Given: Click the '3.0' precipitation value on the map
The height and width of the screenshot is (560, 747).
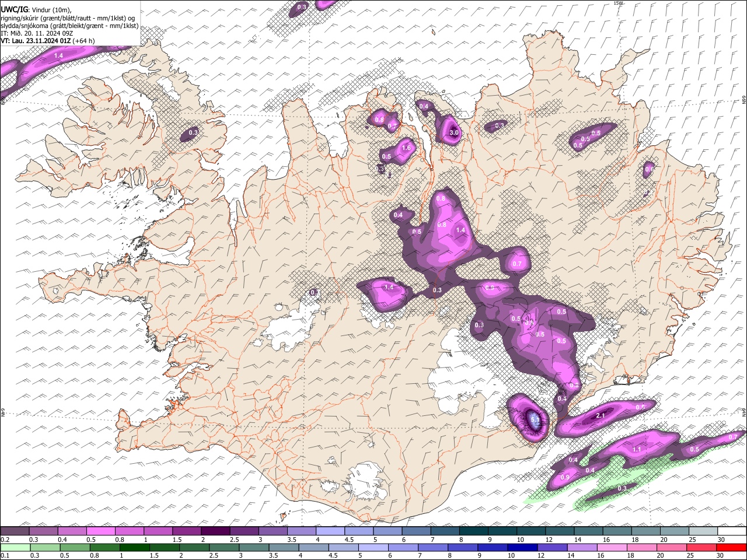Looking at the screenshot, I should (x=454, y=133).
